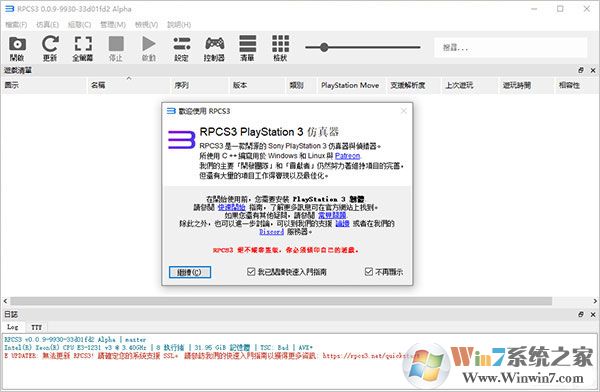Open the Configuration (組態) menu

[x=80, y=24]
